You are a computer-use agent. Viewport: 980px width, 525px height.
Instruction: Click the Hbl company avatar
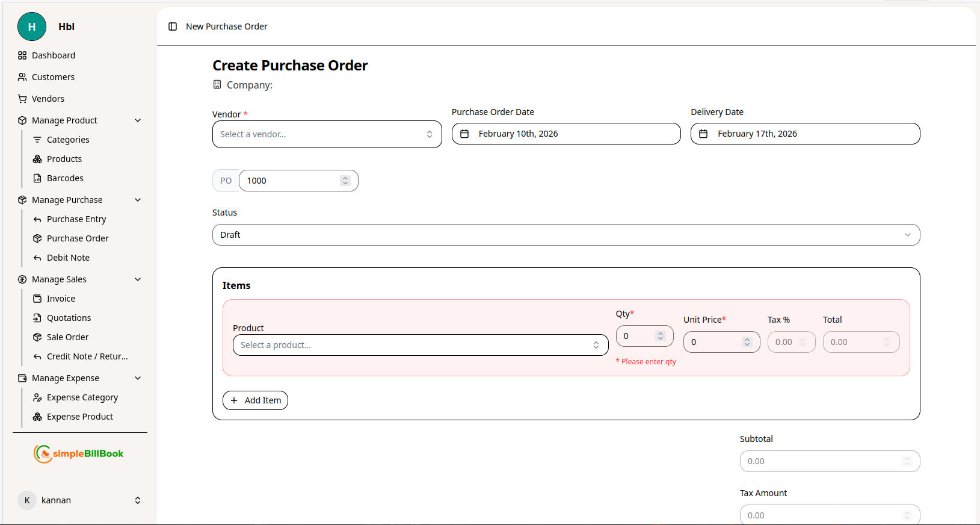(x=32, y=26)
